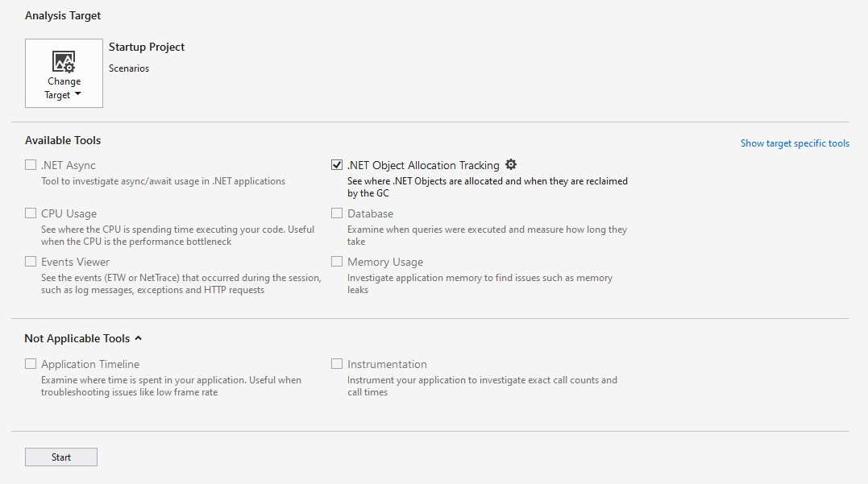This screenshot has height=484, width=868.
Task: Click the Available Tools heading
Action: tap(63, 140)
